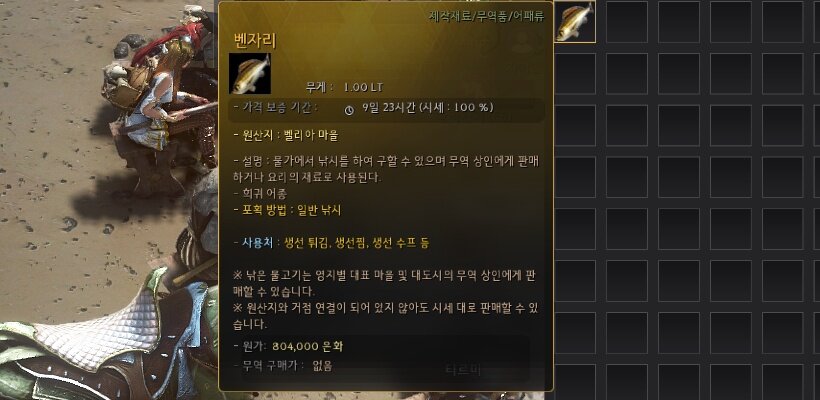Click the 무게 : 1.00 LT text
Screen dimensions: 820x400
(344, 87)
